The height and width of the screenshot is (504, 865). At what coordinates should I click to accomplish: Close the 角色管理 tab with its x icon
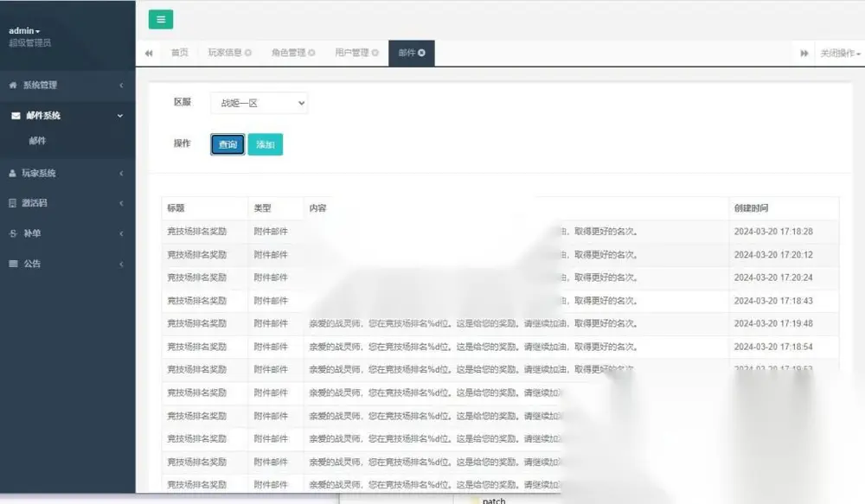(x=311, y=53)
